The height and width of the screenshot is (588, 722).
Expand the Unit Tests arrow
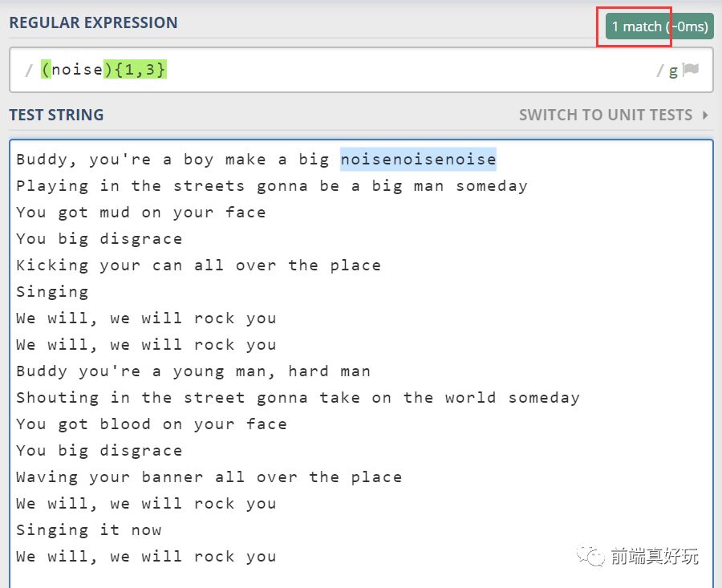click(705, 115)
